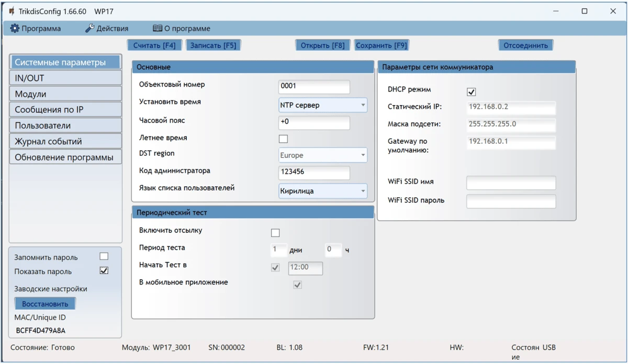
Task: Click the TrikdisConfig app icon in title bar
Action: [12, 11]
